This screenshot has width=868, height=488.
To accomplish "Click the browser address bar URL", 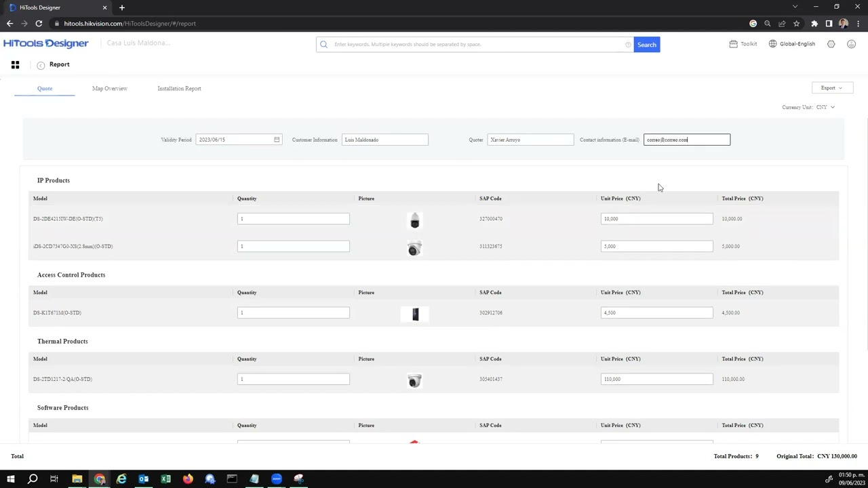I will pyautogui.click(x=130, y=24).
